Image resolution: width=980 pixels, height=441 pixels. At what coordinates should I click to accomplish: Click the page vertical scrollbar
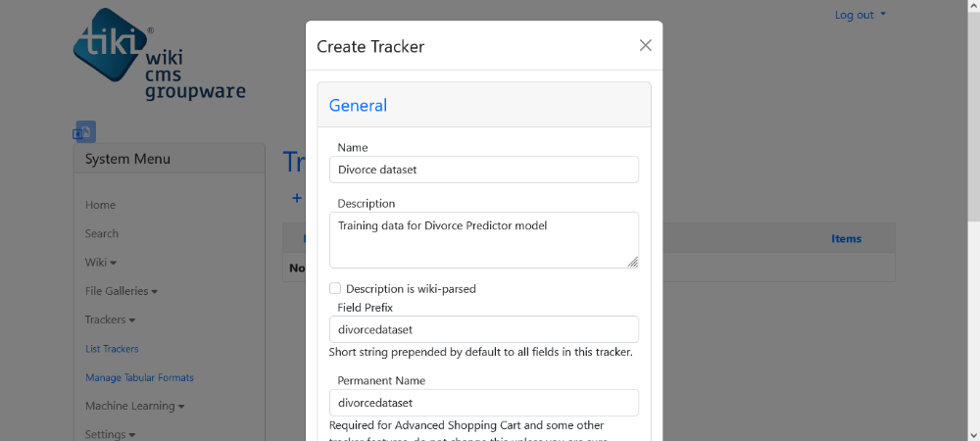pos(974,220)
